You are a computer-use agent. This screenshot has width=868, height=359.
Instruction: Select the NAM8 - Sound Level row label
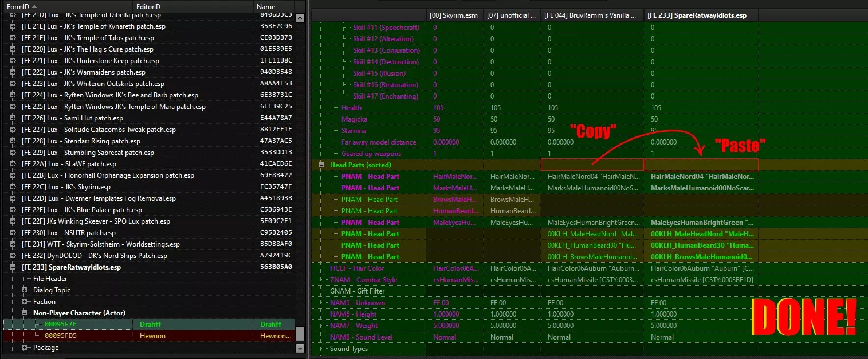pos(361,337)
